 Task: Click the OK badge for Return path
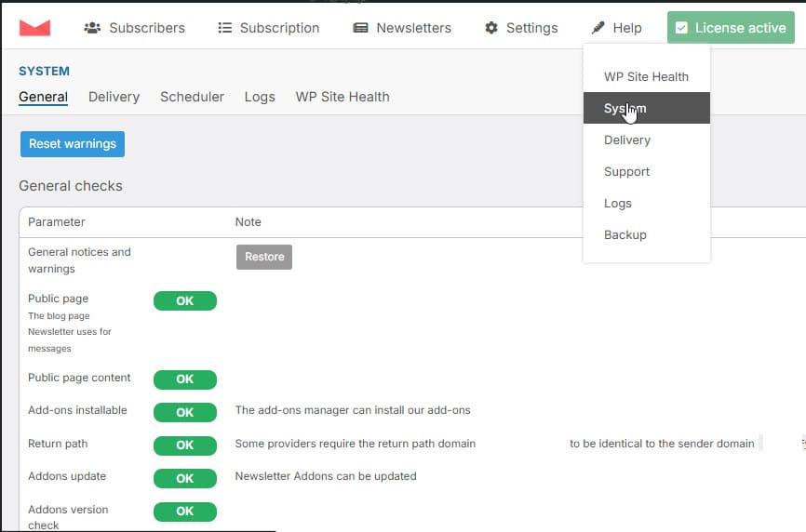click(185, 445)
